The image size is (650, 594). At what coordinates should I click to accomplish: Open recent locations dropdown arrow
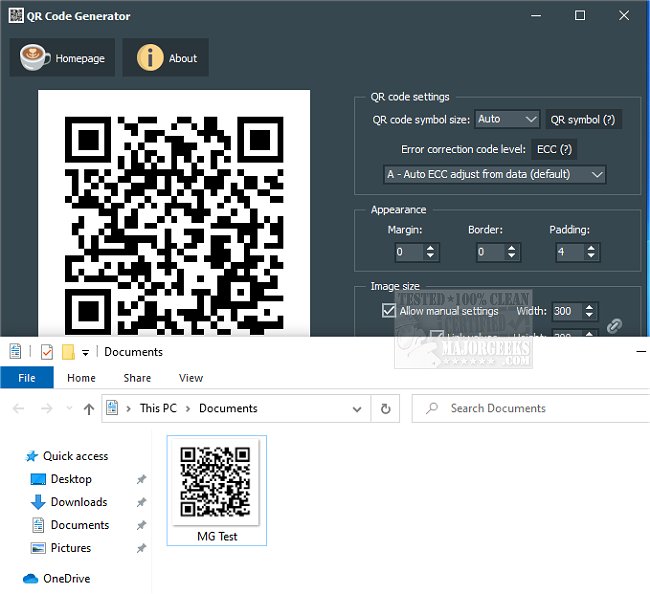[x=69, y=408]
